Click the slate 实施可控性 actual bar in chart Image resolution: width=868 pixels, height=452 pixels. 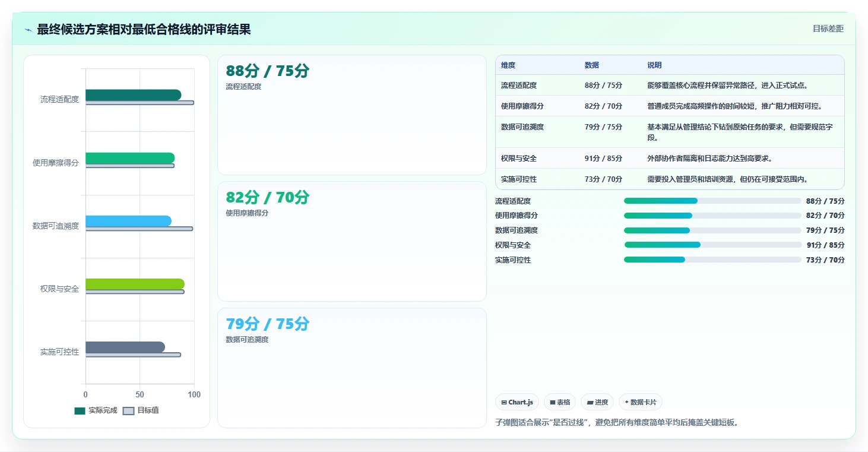(125, 347)
